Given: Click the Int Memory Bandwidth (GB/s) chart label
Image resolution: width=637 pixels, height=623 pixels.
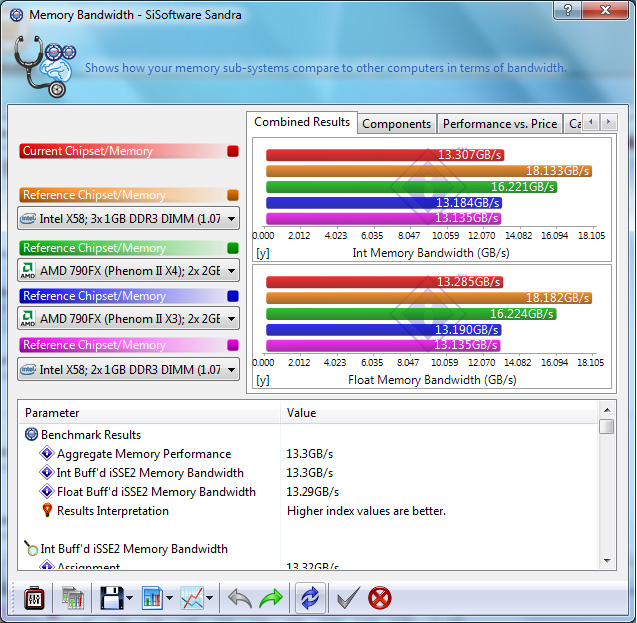Looking at the screenshot, I should tap(431, 253).
